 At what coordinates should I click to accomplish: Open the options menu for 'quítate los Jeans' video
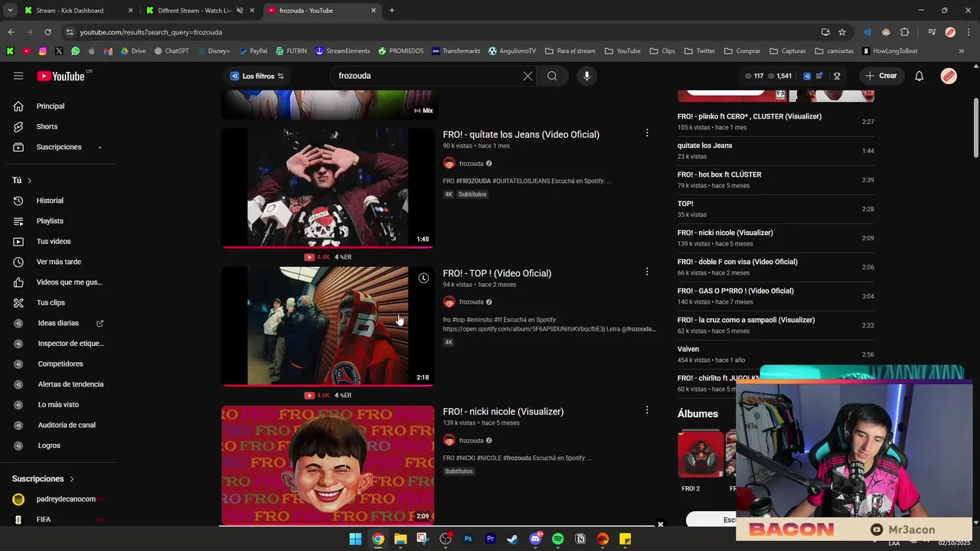coord(647,133)
